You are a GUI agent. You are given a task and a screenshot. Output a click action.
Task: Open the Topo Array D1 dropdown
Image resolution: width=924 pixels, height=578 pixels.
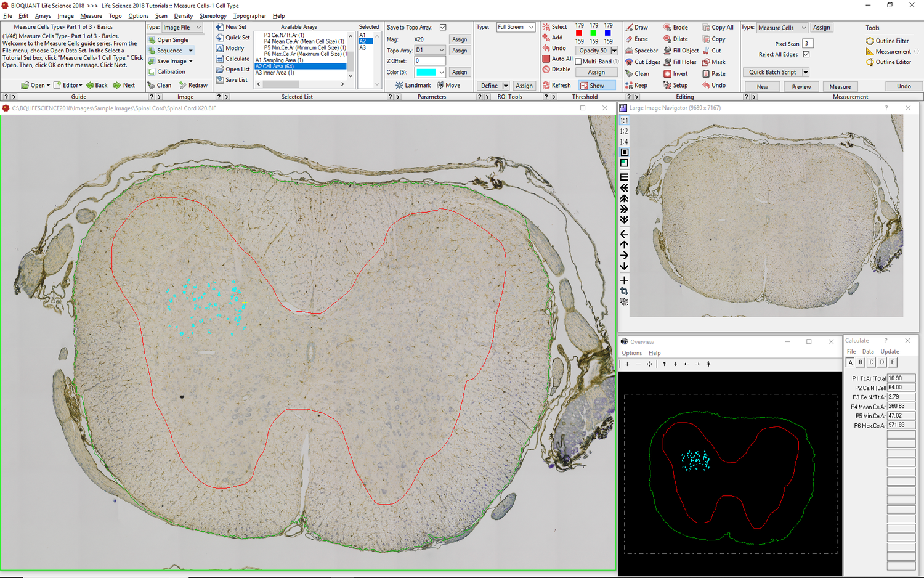[441, 51]
